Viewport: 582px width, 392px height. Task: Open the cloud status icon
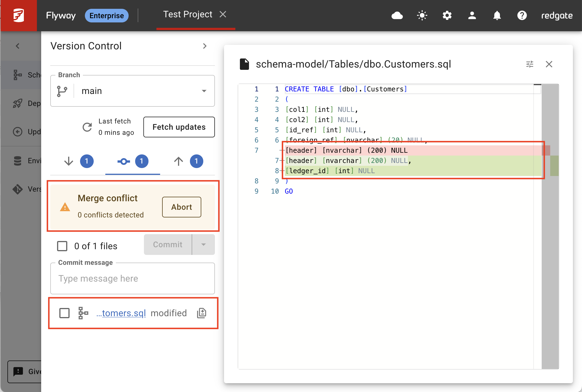click(397, 15)
